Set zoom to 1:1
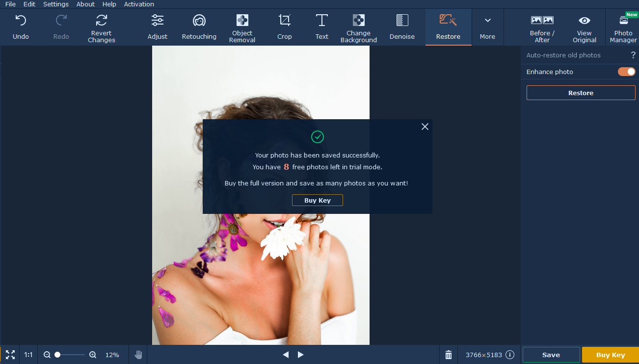 pyautogui.click(x=28, y=355)
